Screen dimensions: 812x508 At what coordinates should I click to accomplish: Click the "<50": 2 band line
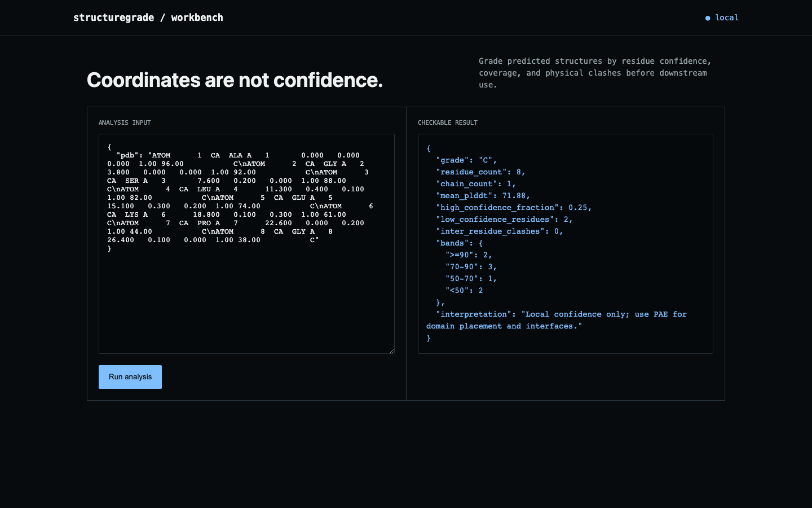(x=464, y=291)
